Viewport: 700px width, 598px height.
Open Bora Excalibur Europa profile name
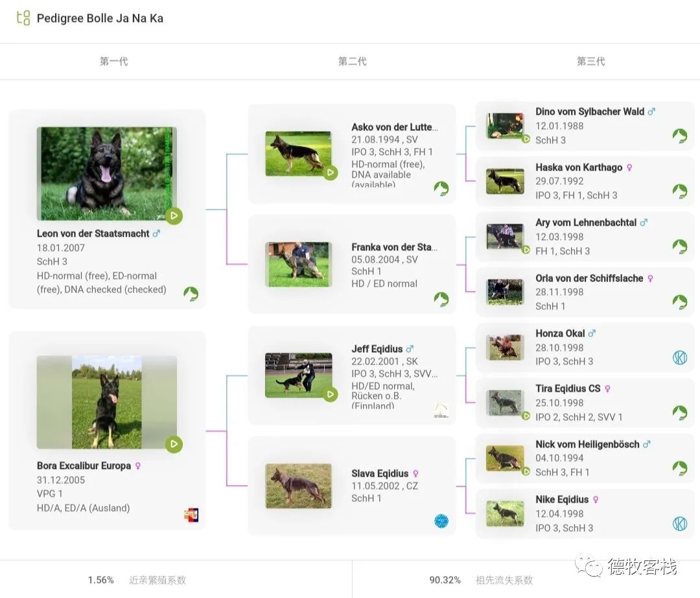pyautogui.click(x=84, y=466)
